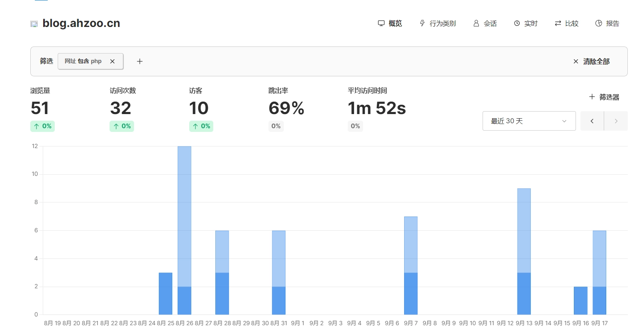Screen dimensions: 644x331
Task: Go to the previous date period arrow
Action: (x=592, y=121)
